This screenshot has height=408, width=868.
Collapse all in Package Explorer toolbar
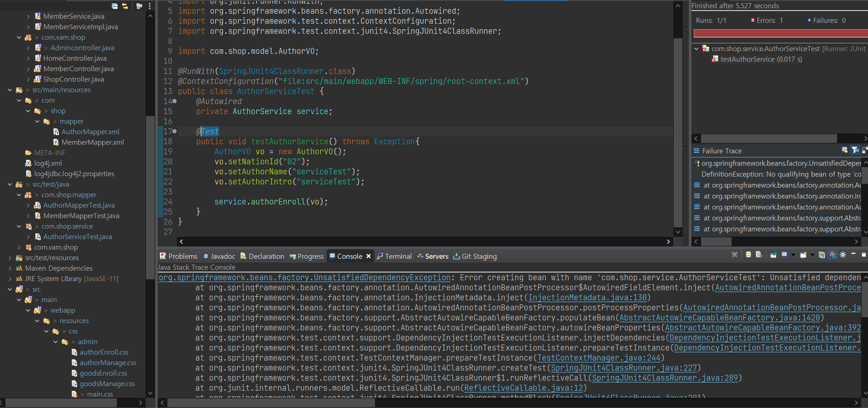pos(114,6)
